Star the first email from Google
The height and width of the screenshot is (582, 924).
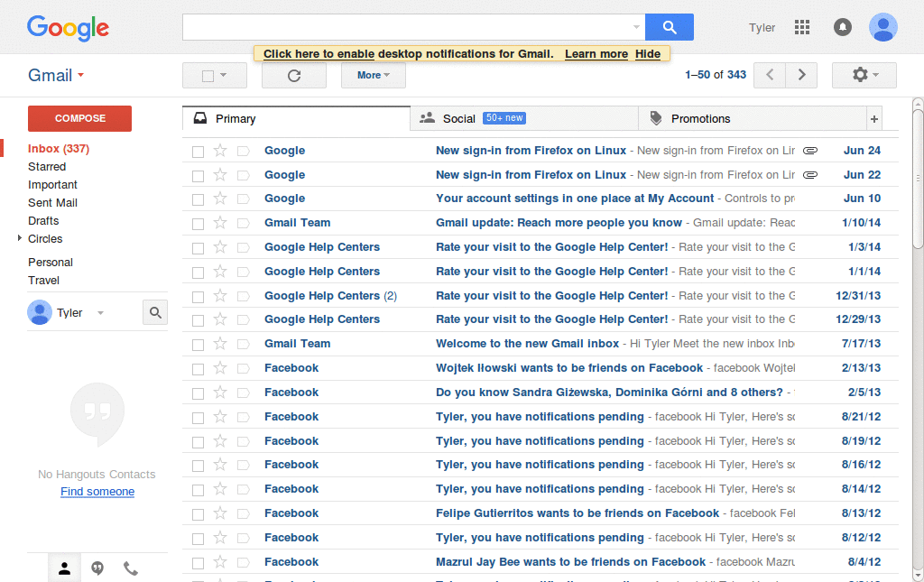click(219, 150)
